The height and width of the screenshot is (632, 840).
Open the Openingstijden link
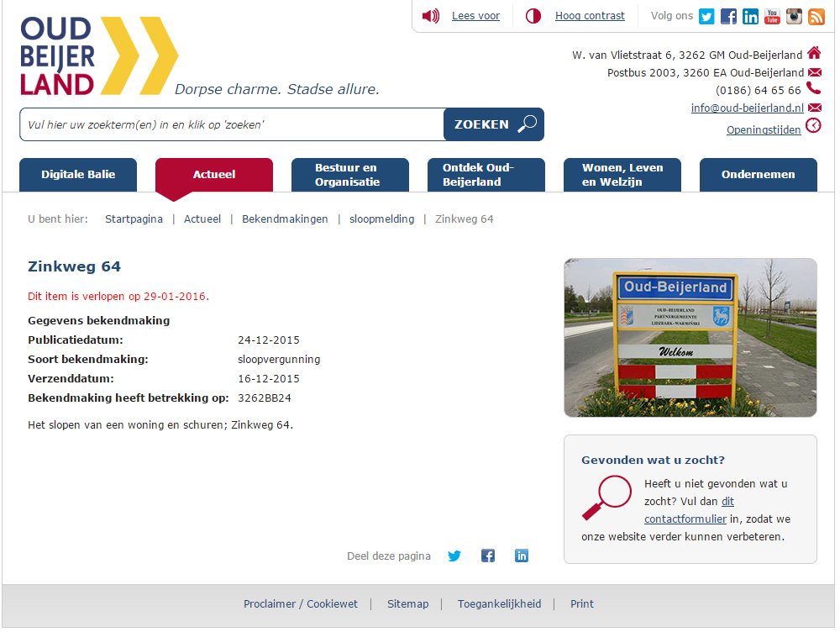(x=763, y=129)
